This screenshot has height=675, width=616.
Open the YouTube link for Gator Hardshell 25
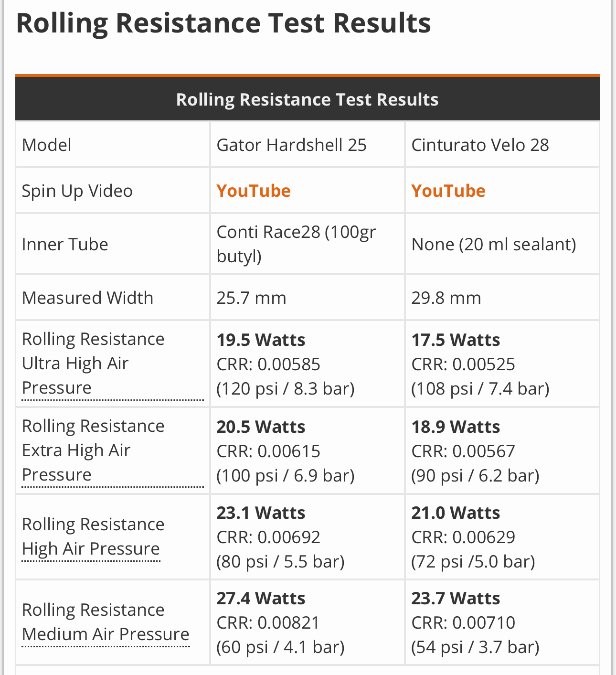(254, 191)
